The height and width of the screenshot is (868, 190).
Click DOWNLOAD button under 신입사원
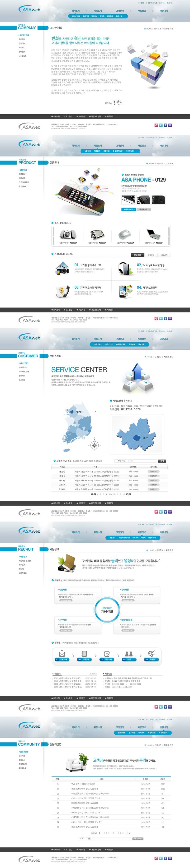(x=66, y=600)
